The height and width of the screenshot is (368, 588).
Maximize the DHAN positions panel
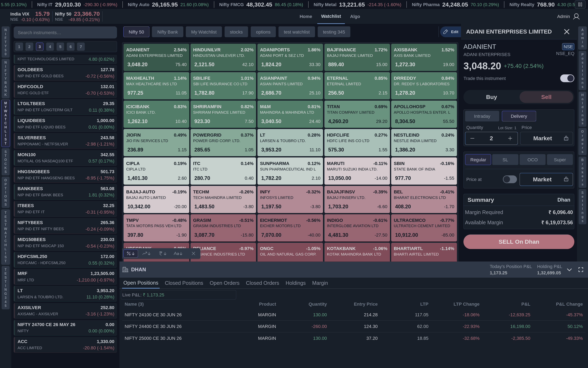point(581,270)
